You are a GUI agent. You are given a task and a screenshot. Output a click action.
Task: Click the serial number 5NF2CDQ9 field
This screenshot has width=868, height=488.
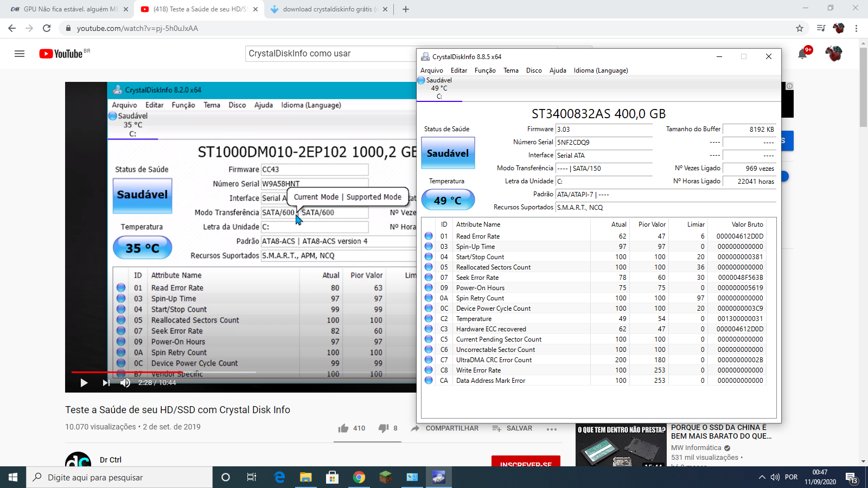(604, 143)
